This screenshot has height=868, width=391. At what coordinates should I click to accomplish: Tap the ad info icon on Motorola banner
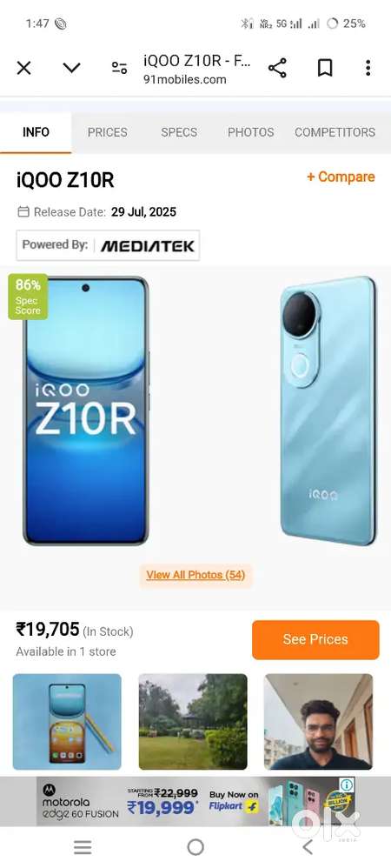[348, 785]
